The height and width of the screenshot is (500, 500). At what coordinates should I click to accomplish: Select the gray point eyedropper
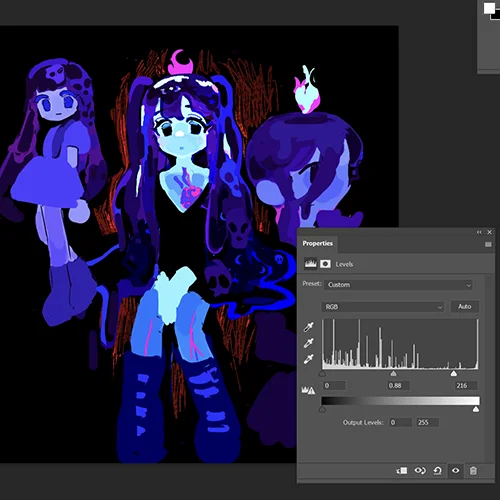(x=309, y=343)
